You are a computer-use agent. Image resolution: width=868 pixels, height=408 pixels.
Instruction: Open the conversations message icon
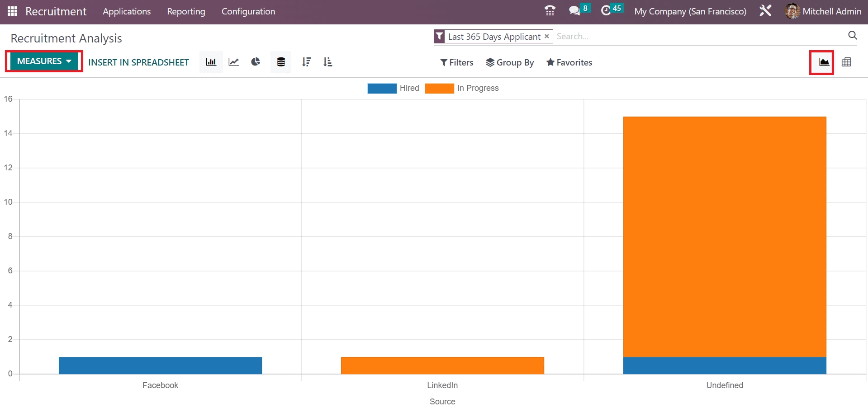pos(574,11)
